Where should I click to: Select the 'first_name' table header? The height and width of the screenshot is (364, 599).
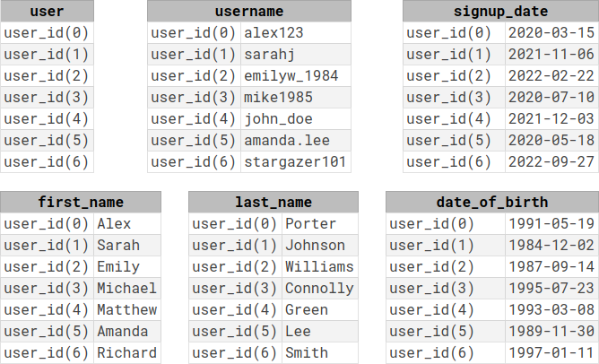click(x=81, y=202)
